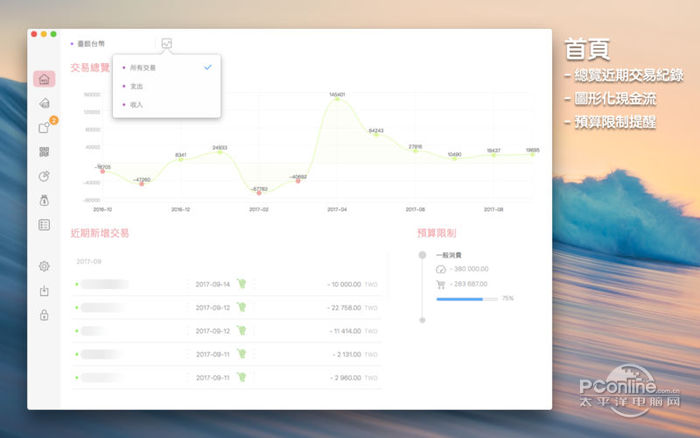Click the chart filter icon above the popup
700x438 pixels.
point(167,43)
